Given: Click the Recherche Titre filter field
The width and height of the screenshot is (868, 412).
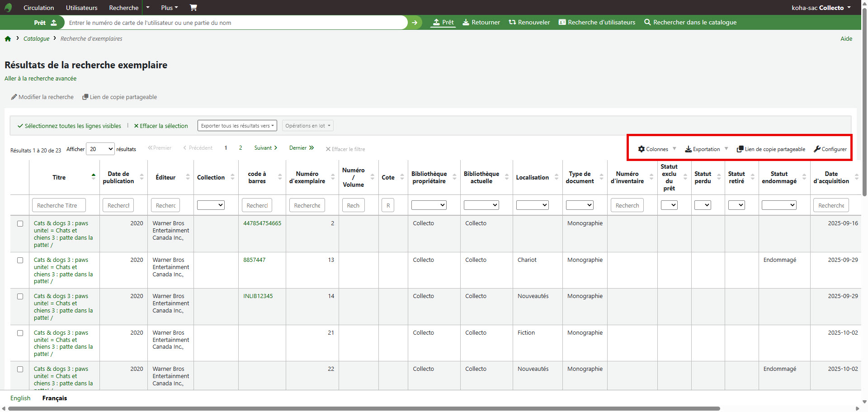Looking at the screenshot, I should pyautogui.click(x=59, y=205).
